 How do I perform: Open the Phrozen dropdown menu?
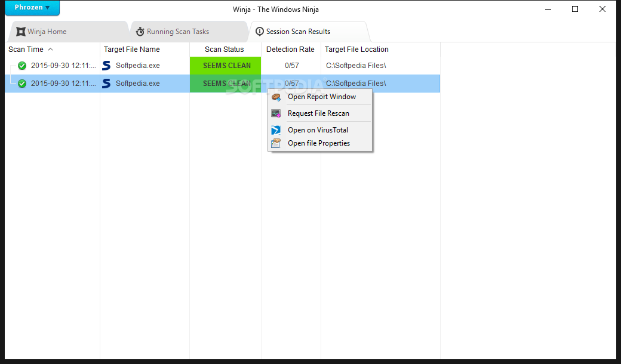coord(32,8)
